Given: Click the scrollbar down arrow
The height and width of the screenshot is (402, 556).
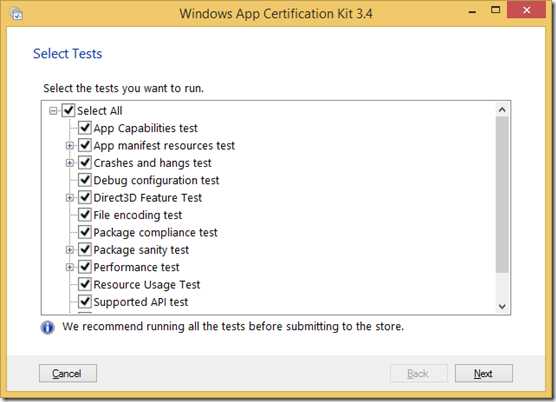Looking at the screenshot, I should click(x=502, y=306).
